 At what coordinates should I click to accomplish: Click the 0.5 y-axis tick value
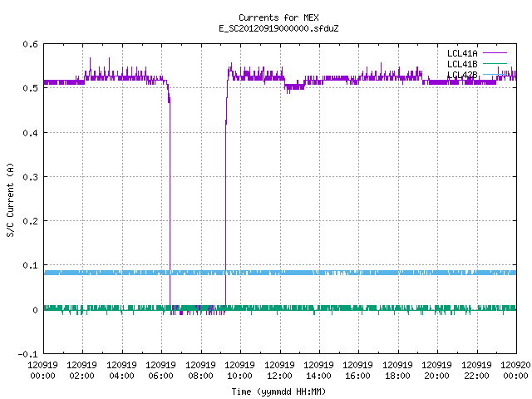pos(30,88)
